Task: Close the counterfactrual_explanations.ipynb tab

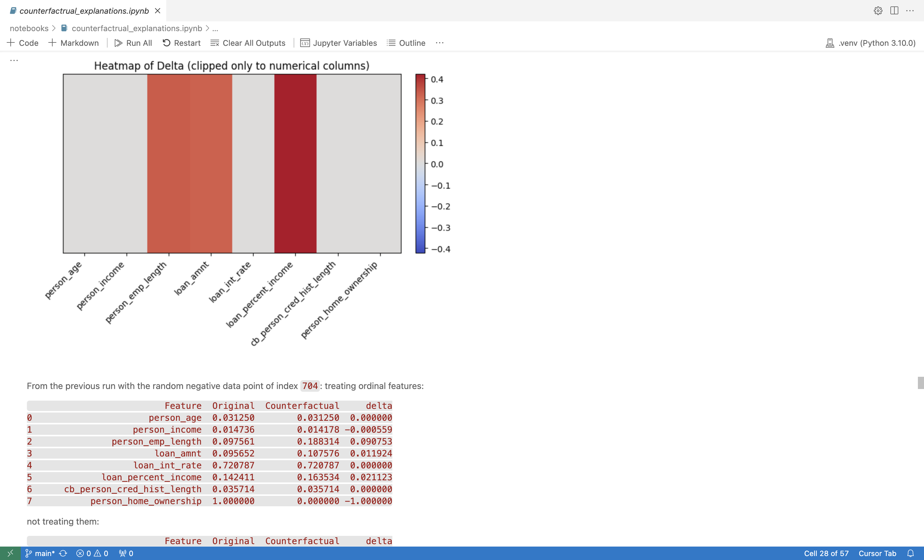Action: click(157, 10)
